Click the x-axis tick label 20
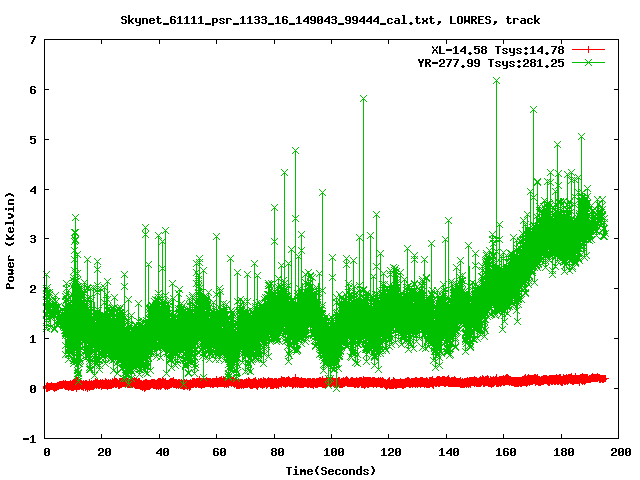The width and height of the screenshot is (640, 480). 104,452
